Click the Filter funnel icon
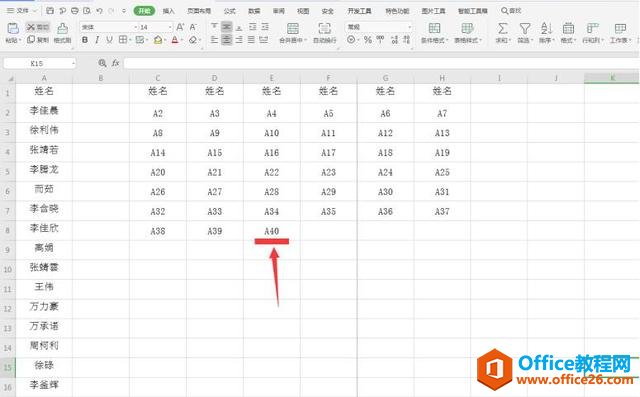Image resolution: width=640 pixels, height=397 pixels. pyautogui.click(x=525, y=28)
